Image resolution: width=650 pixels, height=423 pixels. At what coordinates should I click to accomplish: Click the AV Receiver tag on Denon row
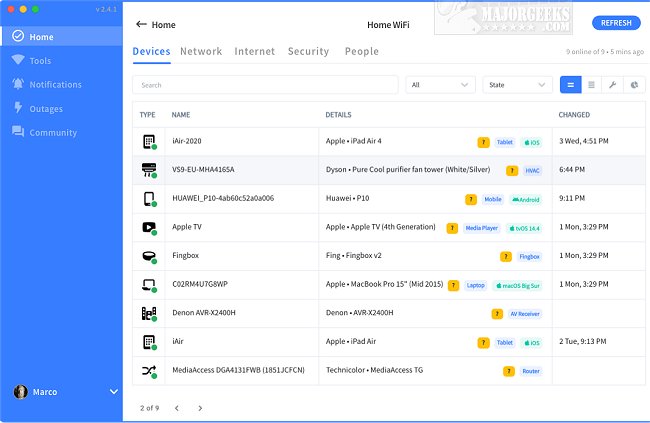(525, 314)
